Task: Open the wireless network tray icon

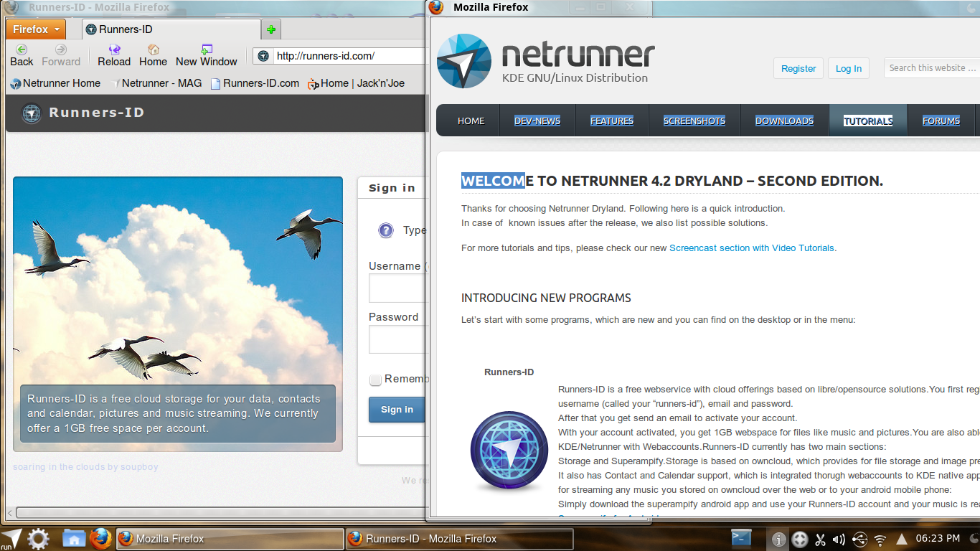Action: 880,540
